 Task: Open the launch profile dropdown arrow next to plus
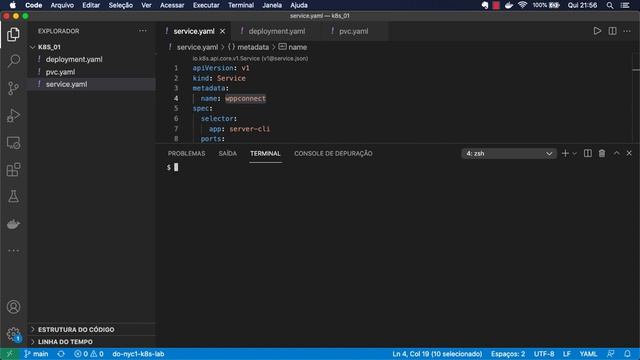575,153
